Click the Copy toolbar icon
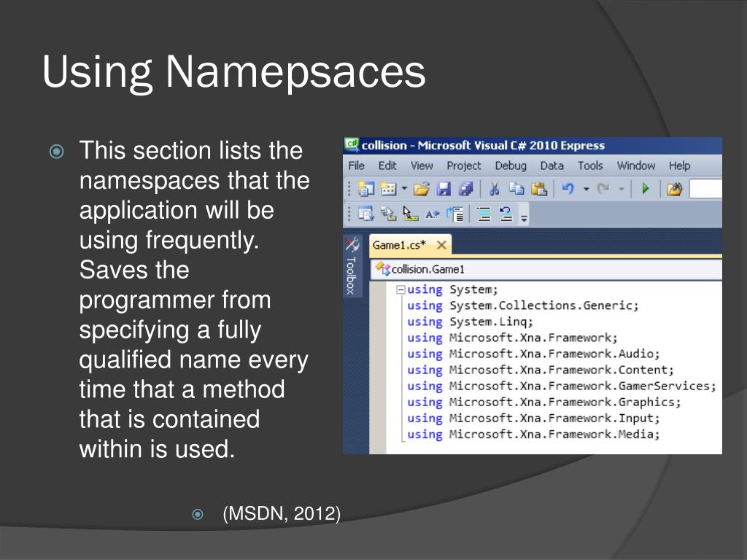This screenshot has height=560, width=747. click(x=516, y=189)
